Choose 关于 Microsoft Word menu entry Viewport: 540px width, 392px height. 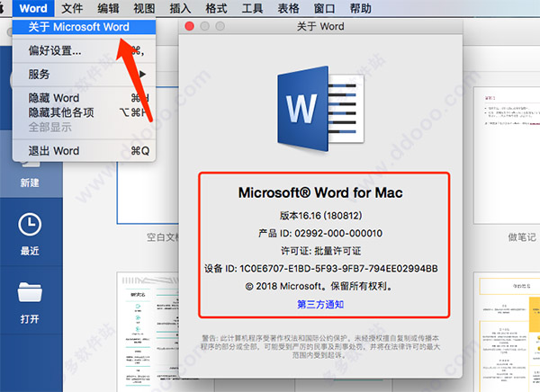pos(84,27)
